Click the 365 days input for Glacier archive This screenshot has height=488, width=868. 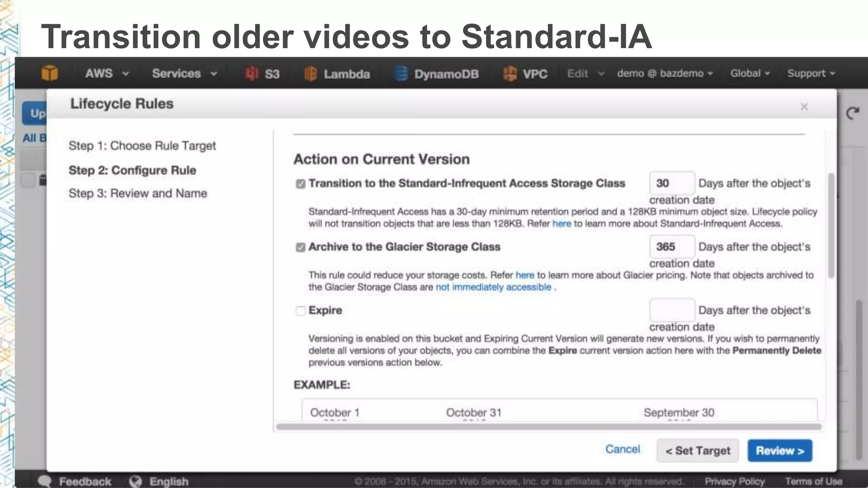[672, 247]
